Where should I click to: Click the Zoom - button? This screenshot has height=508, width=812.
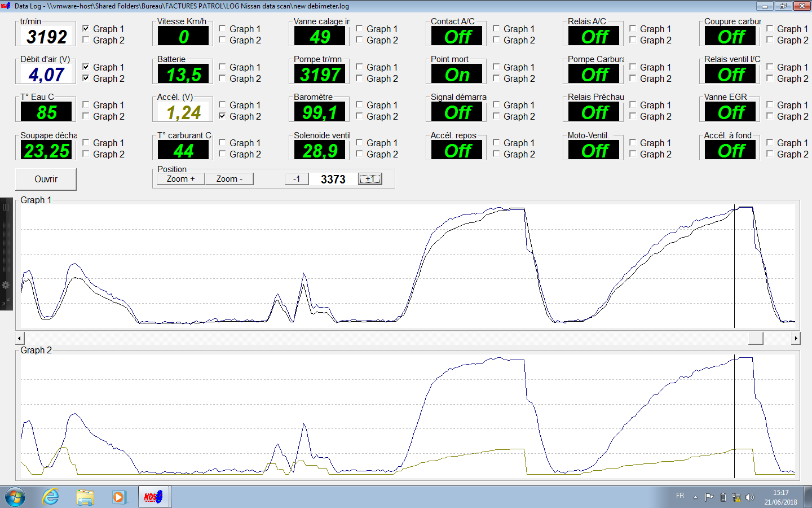[x=230, y=179]
